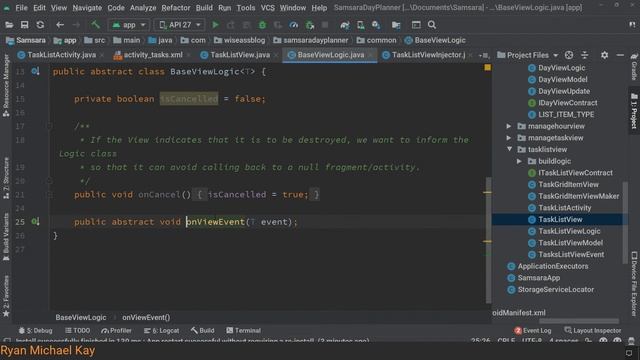Expand the managetaskview folder
The height and width of the screenshot is (360, 640).
[x=509, y=138]
